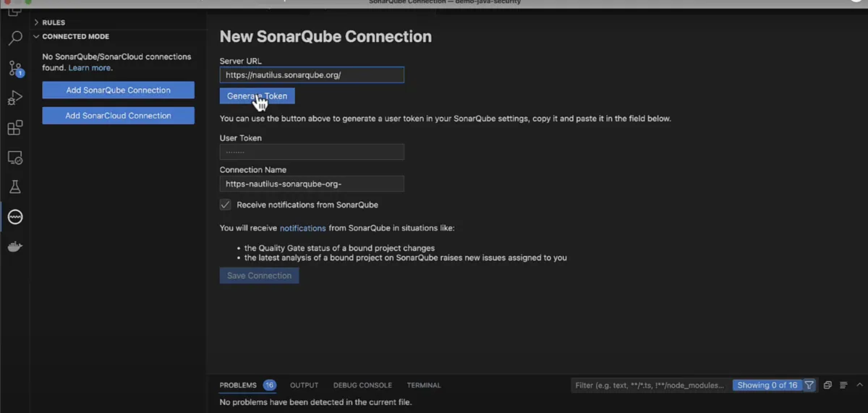Open the Search view in activity bar
This screenshot has width=868, height=413.
click(x=15, y=38)
